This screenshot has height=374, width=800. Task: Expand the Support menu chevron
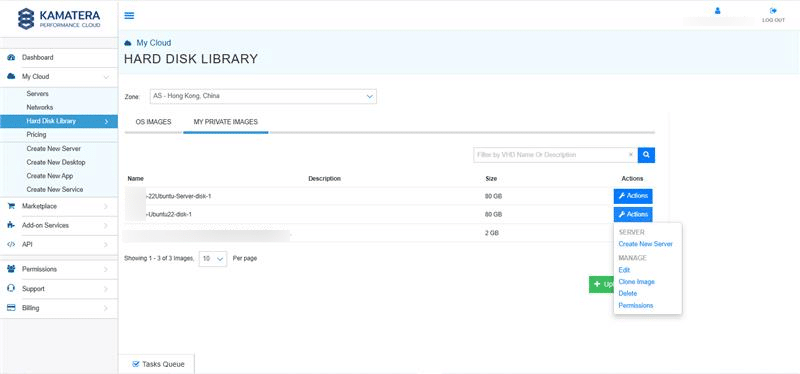coord(106,289)
